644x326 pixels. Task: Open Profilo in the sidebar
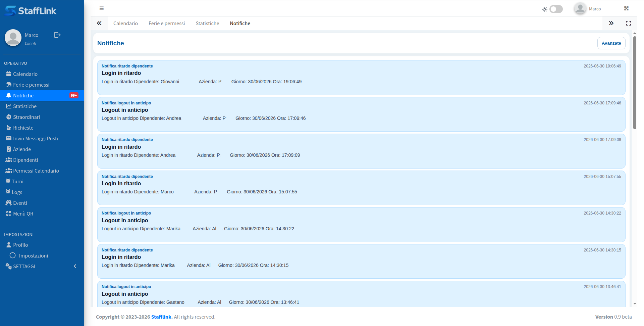click(42, 245)
